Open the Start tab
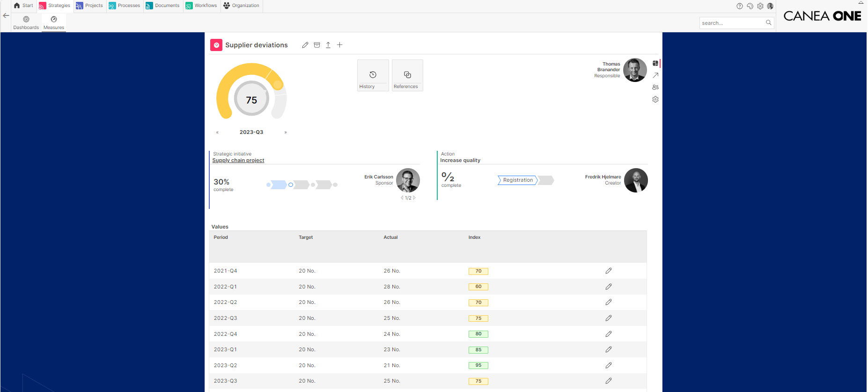This screenshot has height=392, width=868. [23, 6]
